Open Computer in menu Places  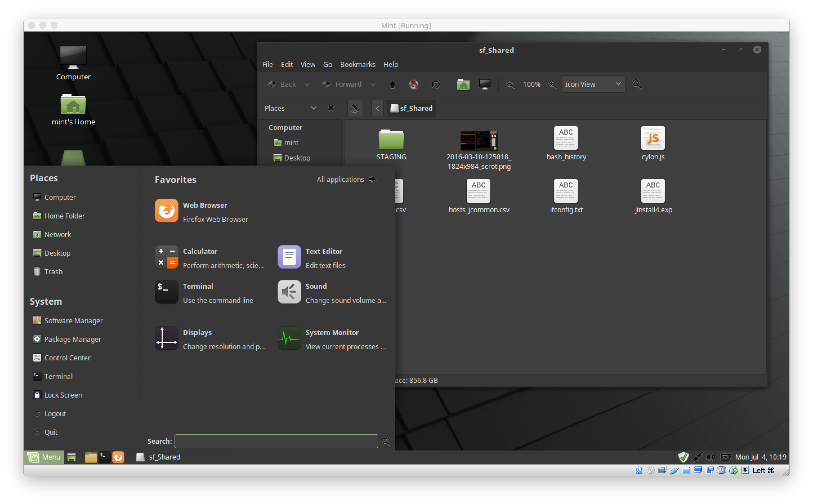click(x=54, y=197)
